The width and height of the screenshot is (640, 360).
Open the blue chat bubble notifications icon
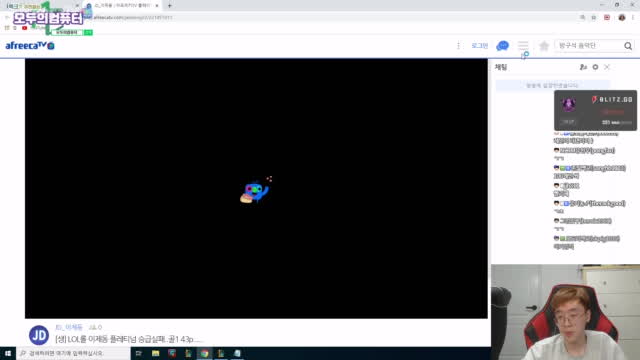click(502, 46)
